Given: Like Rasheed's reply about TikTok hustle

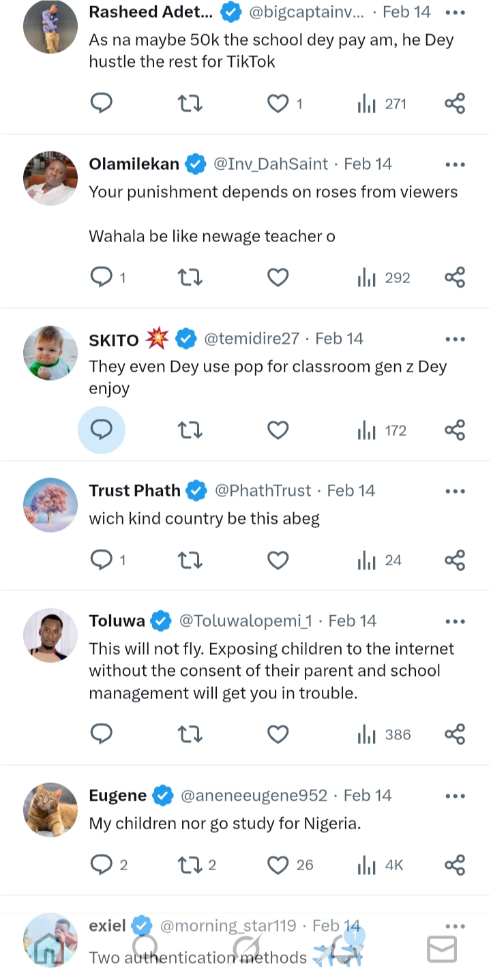Looking at the screenshot, I should (x=278, y=104).
